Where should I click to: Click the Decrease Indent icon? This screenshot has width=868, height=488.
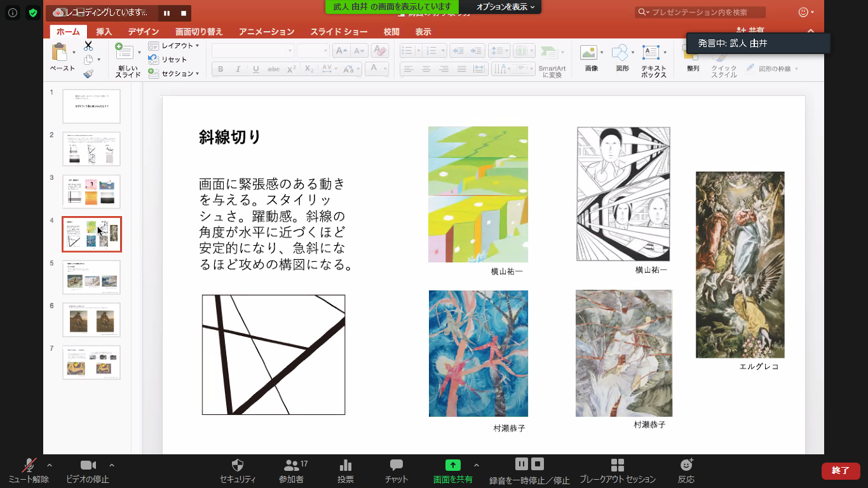point(458,51)
